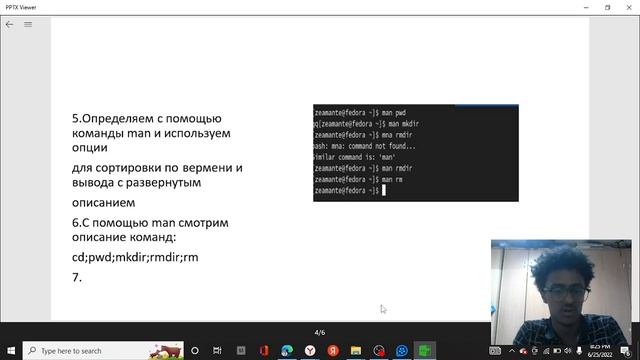
Task: Open Task View on the taskbar
Action: 217,351
